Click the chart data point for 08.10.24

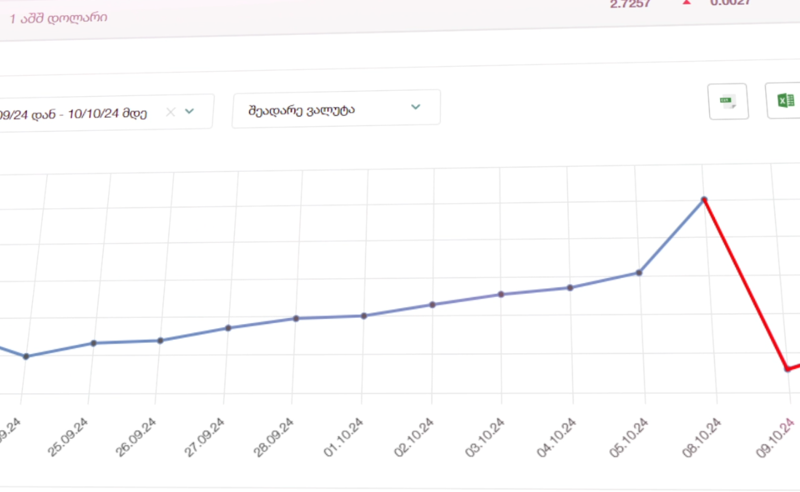pyautogui.click(x=704, y=200)
